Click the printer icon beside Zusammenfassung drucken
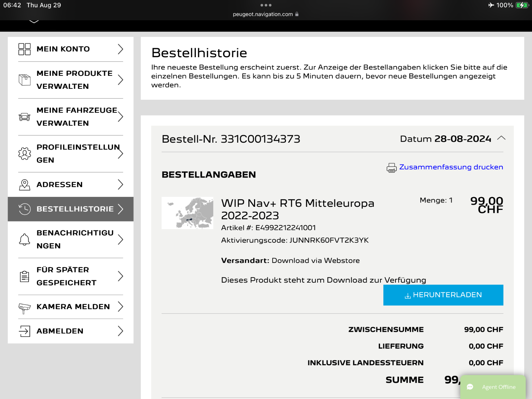This screenshot has width=532, height=399. pos(392,168)
